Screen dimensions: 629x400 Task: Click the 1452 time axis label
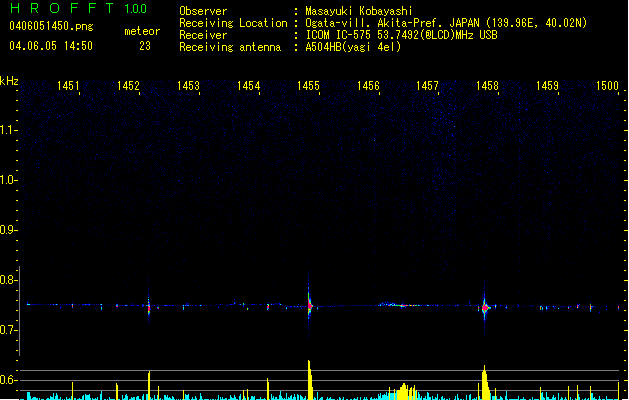128,86
